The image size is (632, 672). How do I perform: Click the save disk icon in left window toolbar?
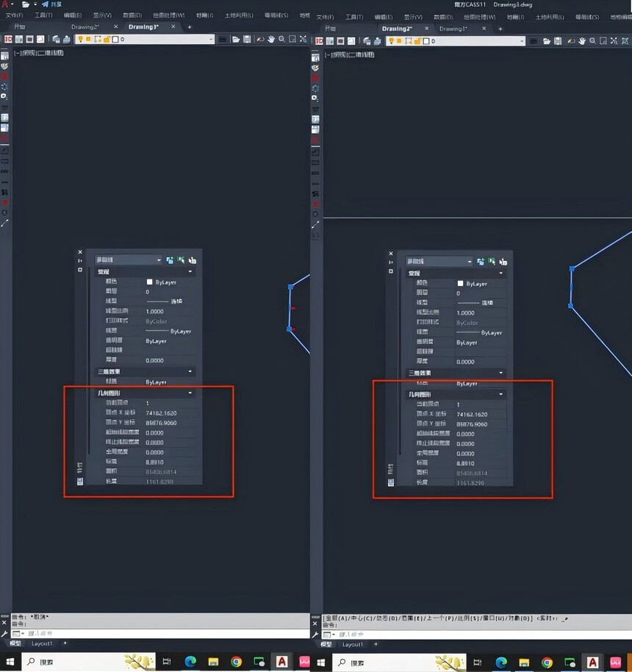pos(247,40)
